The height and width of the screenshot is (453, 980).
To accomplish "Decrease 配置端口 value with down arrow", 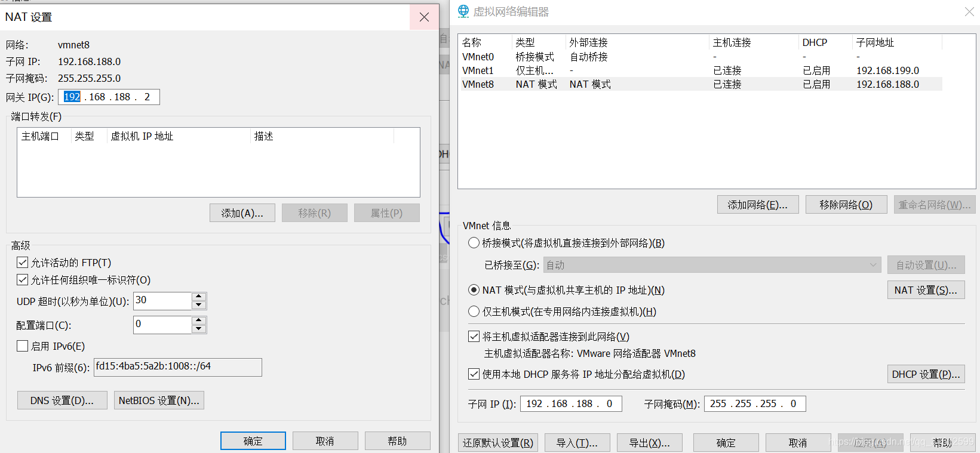I will pos(199,329).
